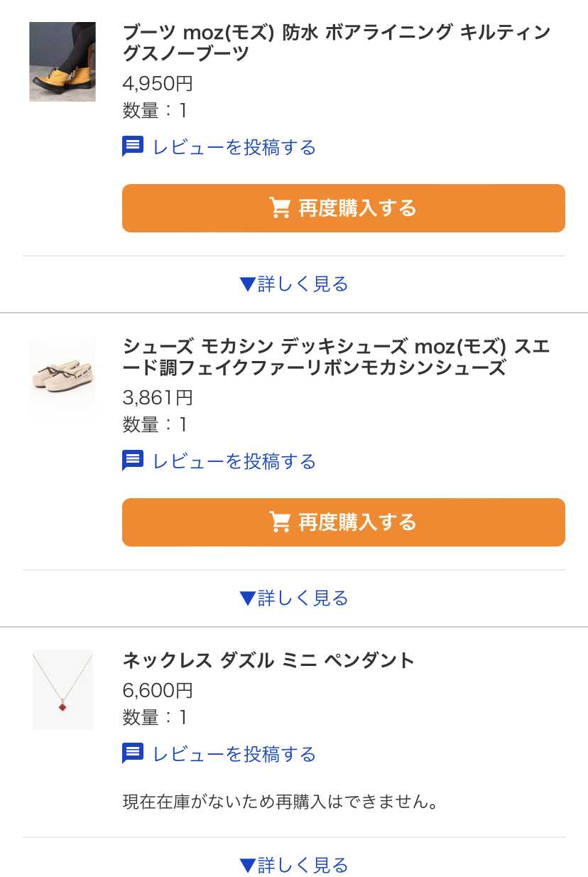Open the シューズ モカシン デッキシューズ product title
This screenshot has height=877, width=588.
[x=336, y=357]
